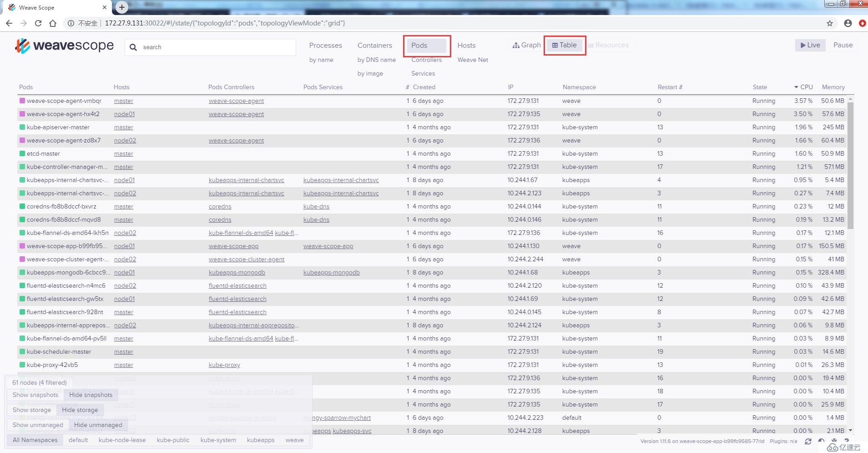The width and height of the screenshot is (868, 453).
Task: Open a new browser tab
Action: [x=121, y=7]
